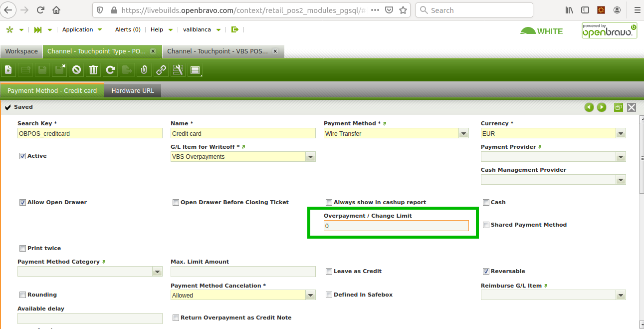Expand Payment Method Category dropdown
The image size is (644, 329).
click(157, 272)
